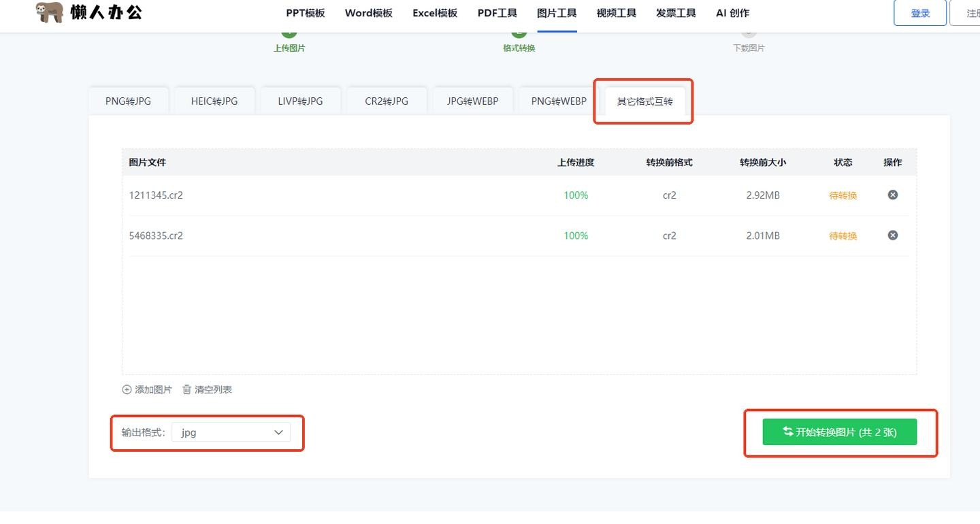Delete 5468335.cr2 with its remove icon
The image size is (980, 524).
892,235
